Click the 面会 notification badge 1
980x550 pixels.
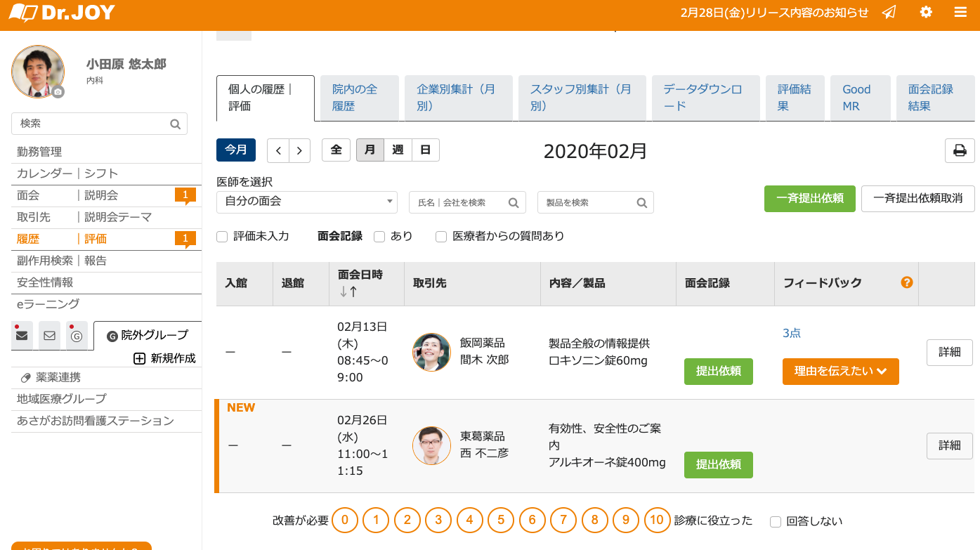point(185,195)
